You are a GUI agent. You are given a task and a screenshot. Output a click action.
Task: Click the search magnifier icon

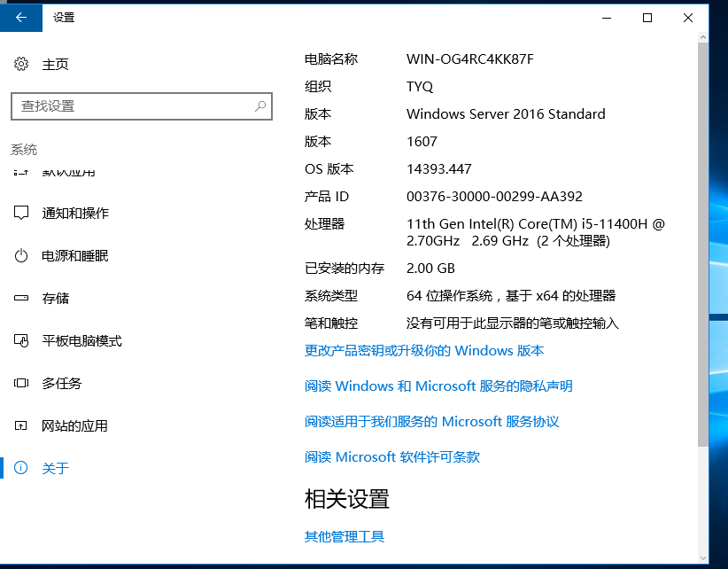[260, 106]
